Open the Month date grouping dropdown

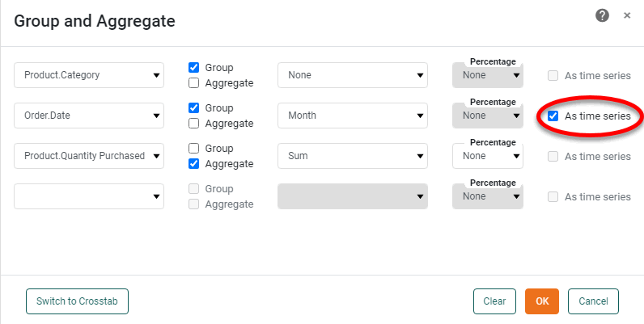click(353, 116)
